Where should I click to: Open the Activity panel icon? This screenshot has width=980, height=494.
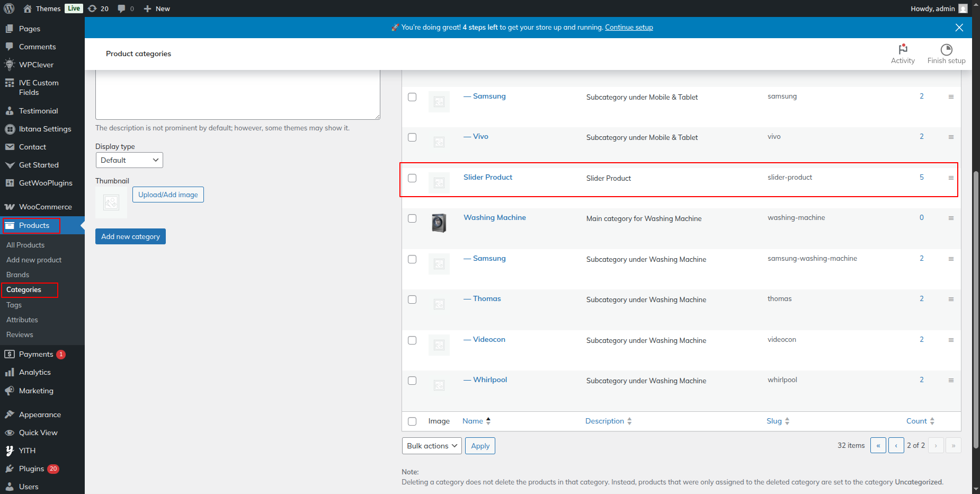click(903, 50)
